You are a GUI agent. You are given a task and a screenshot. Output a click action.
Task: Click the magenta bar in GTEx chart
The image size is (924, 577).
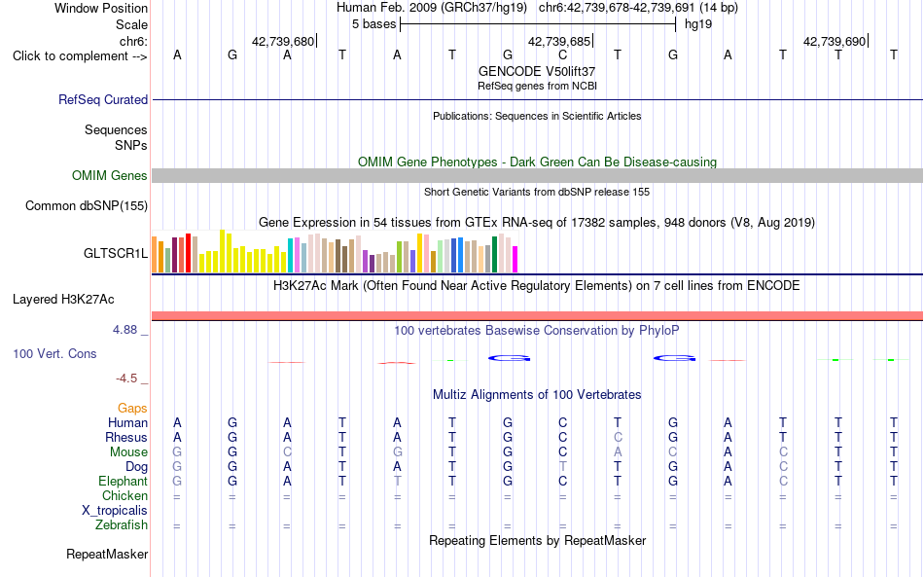point(515,260)
